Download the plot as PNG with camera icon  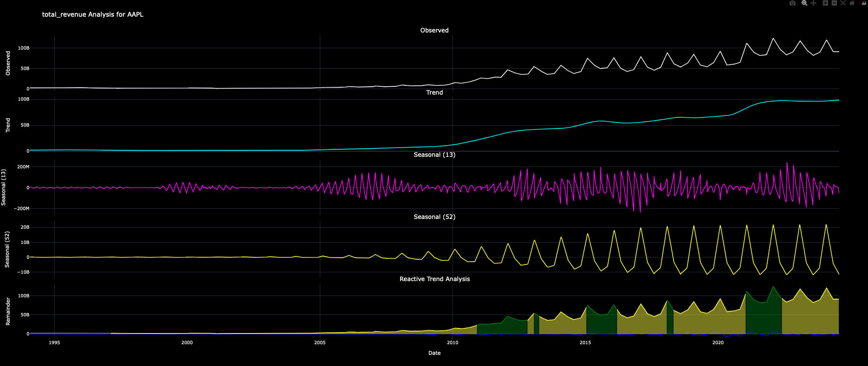coord(792,3)
